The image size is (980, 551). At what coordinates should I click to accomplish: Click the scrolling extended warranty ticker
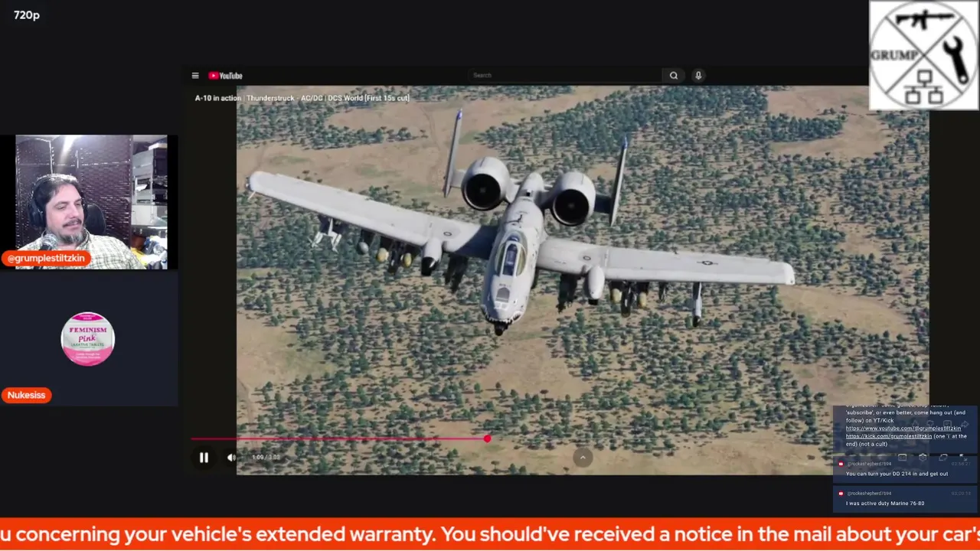click(x=490, y=533)
